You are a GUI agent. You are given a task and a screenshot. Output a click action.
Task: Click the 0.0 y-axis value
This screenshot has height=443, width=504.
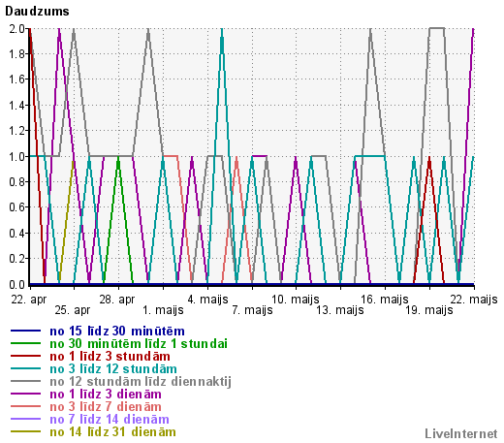tap(17, 284)
